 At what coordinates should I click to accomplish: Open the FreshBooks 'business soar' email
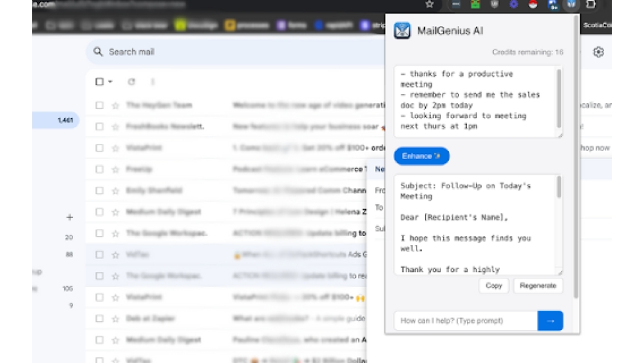[308, 126]
